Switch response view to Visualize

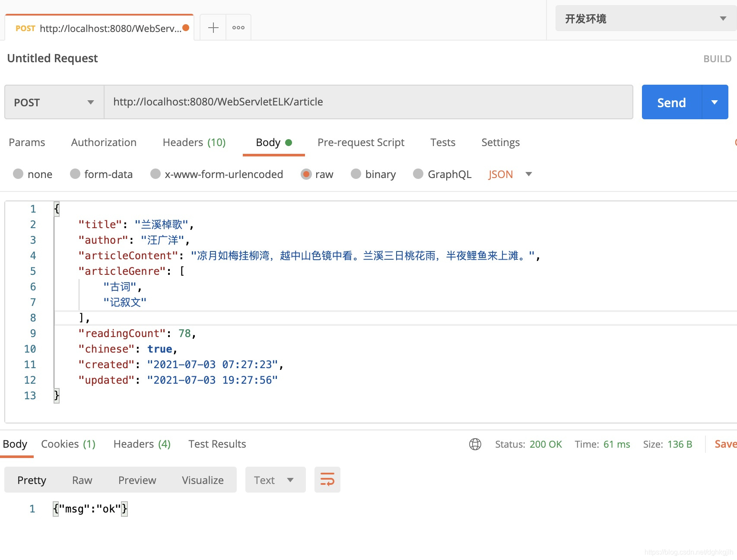(x=203, y=480)
